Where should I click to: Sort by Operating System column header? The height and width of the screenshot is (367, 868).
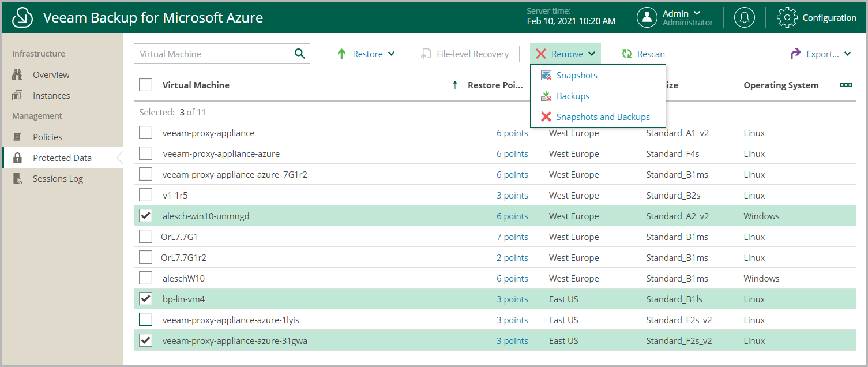[x=781, y=85]
